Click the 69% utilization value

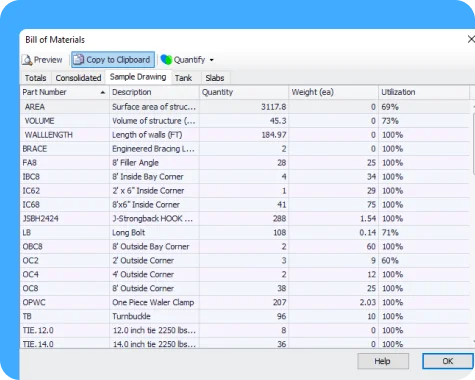point(390,107)
